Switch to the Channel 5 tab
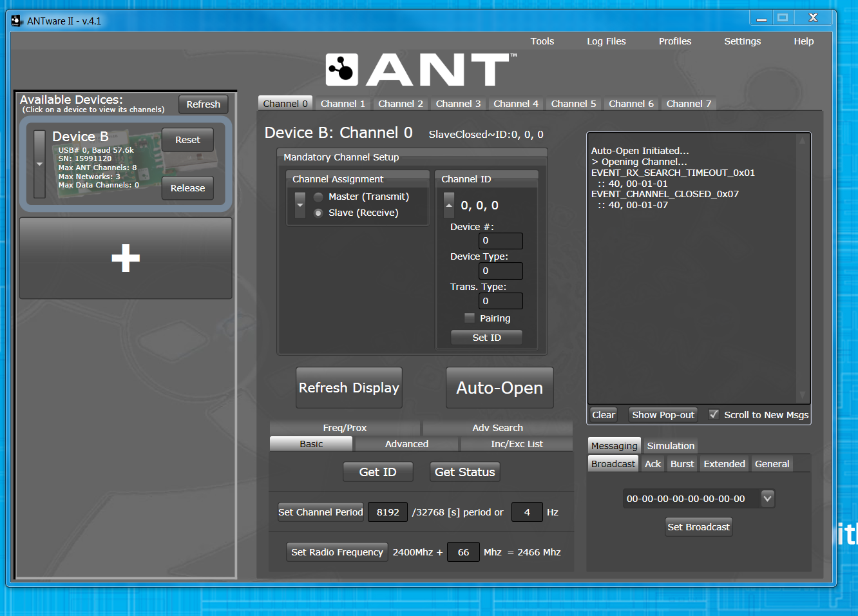 pyautogui.click(x=573, y=104)
